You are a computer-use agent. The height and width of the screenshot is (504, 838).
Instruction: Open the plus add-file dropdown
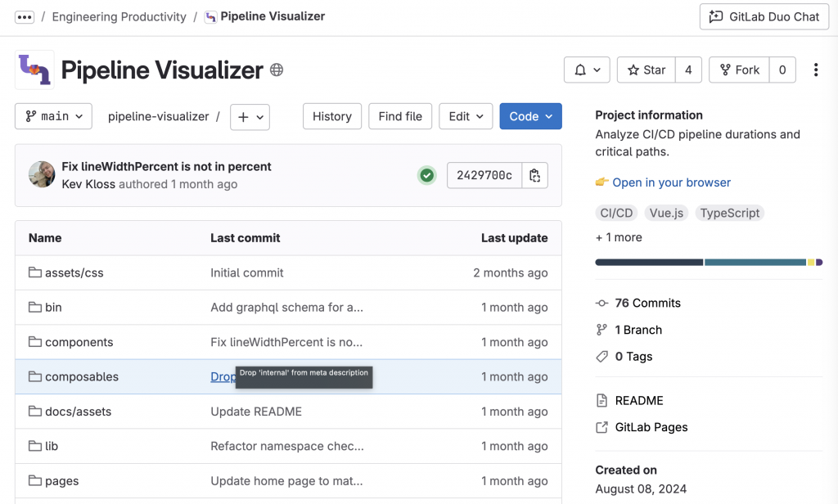pyautogui.click(x=250, y=117)
